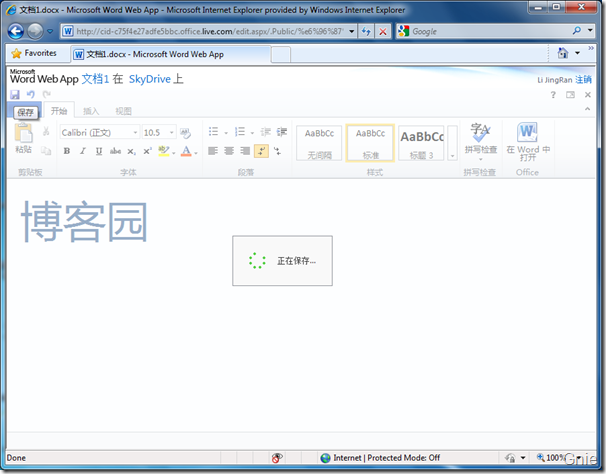Open numbering style dropdown
Image resolution: width=606 pixels, height=474 pixels.
(252, 133)
